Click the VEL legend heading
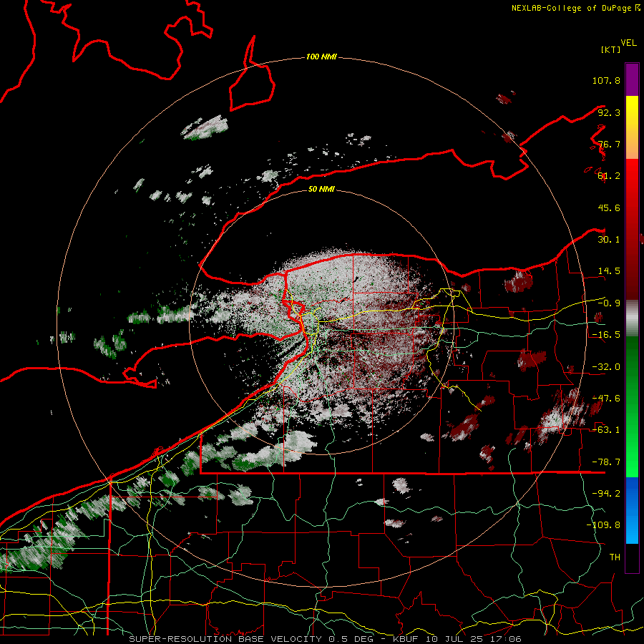 click(628, 43)
